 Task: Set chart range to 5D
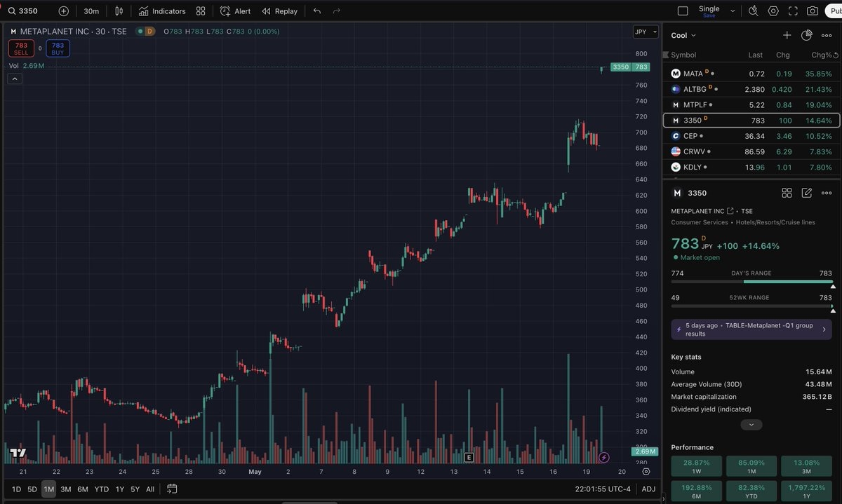point(32,489)
